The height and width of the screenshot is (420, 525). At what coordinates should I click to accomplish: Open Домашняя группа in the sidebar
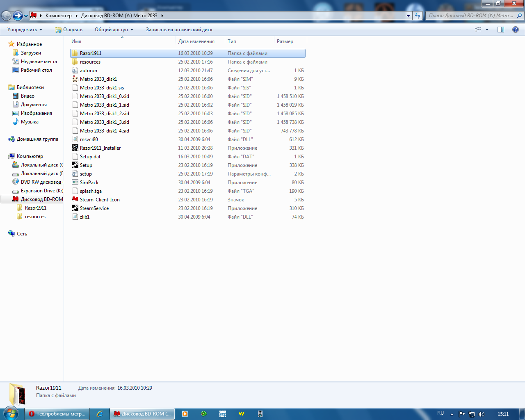pos(37,139)
